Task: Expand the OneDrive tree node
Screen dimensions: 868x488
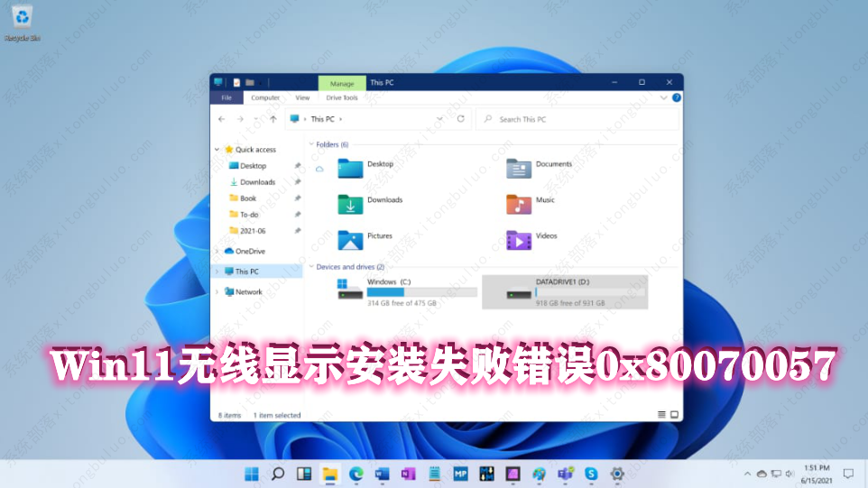Action: click(217, 251)
